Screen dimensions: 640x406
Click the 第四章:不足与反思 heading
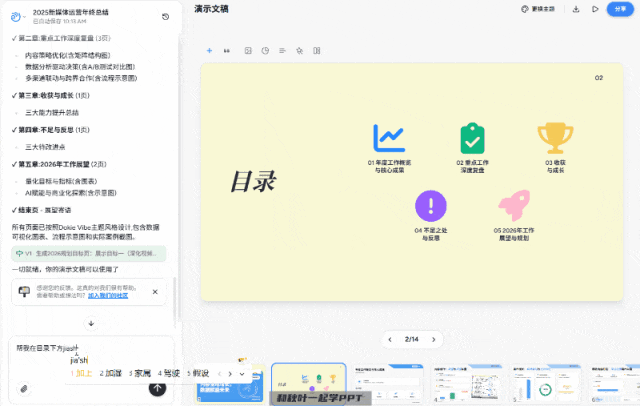[51, 130]
